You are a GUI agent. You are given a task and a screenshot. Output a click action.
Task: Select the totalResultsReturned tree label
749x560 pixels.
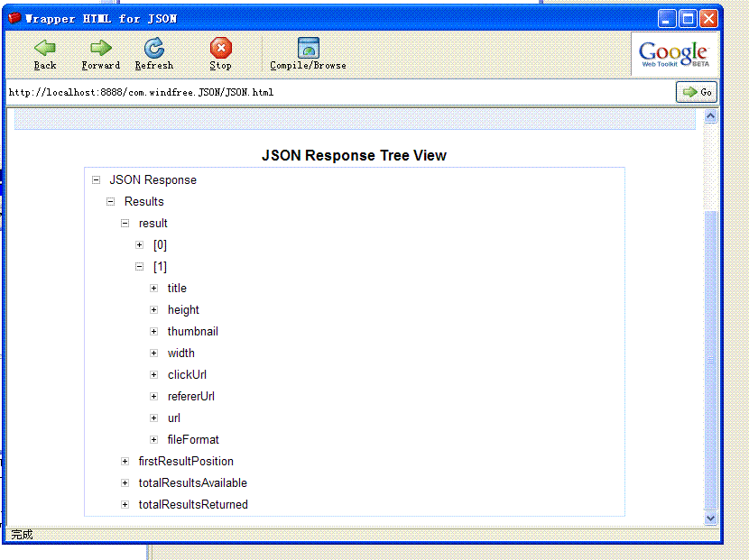(193, 505)
